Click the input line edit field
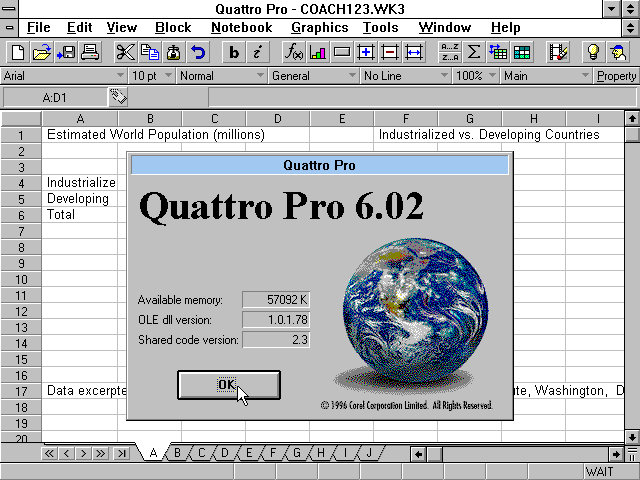The width and height of the screenshot is (640, 480). [x=422, y=98]
